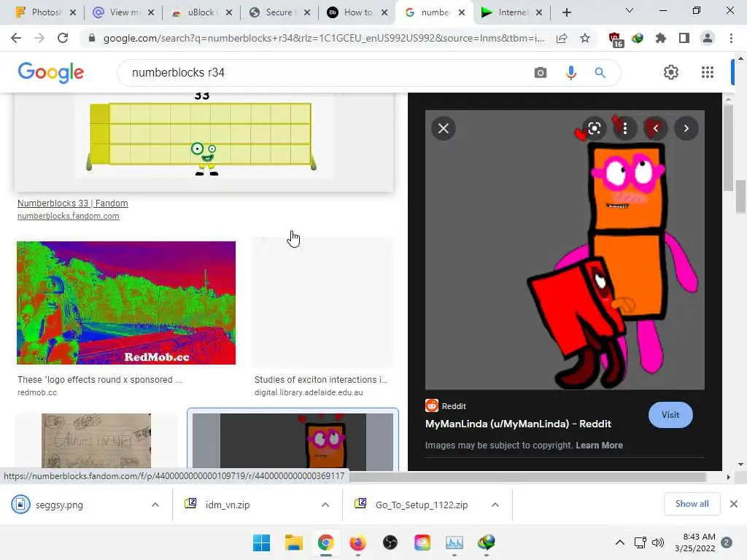Click the Studies of exciton interactions caption
Screen dimensions: 747x560
[x=321, y=379]
